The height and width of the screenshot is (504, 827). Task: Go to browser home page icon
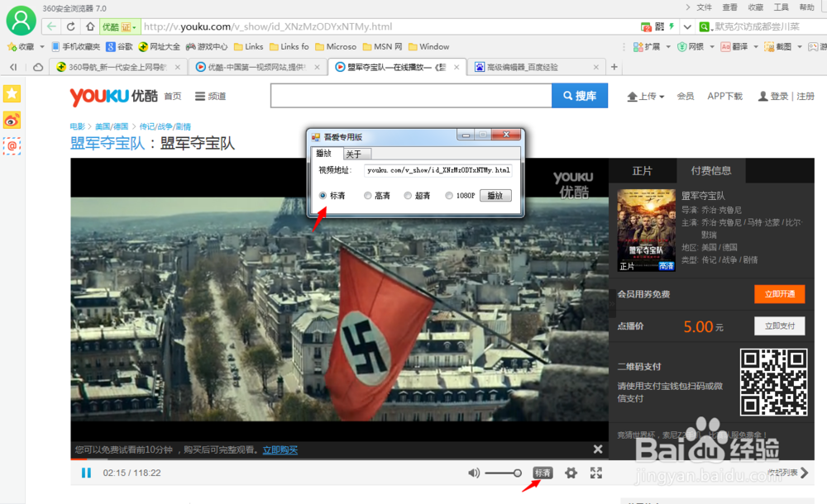[x=90, y=26]
